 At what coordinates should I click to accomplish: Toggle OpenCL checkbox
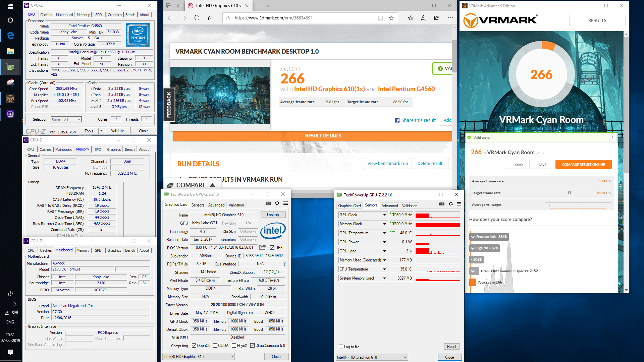pos(194,346)
